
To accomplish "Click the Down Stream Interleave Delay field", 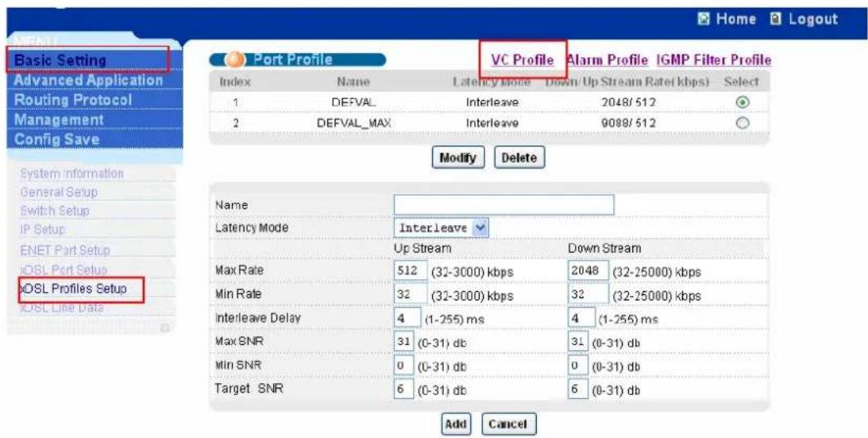I will (x=581, y=318).
